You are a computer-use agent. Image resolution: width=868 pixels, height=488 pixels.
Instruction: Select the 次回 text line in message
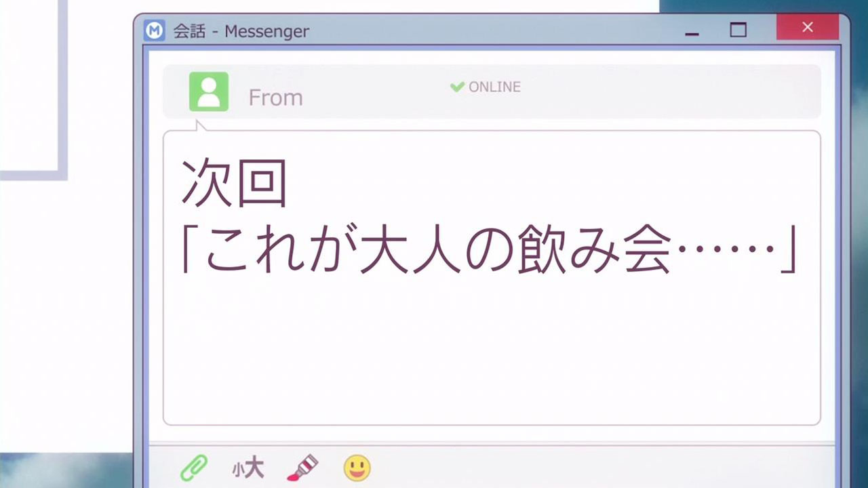[x=235, y=183]
